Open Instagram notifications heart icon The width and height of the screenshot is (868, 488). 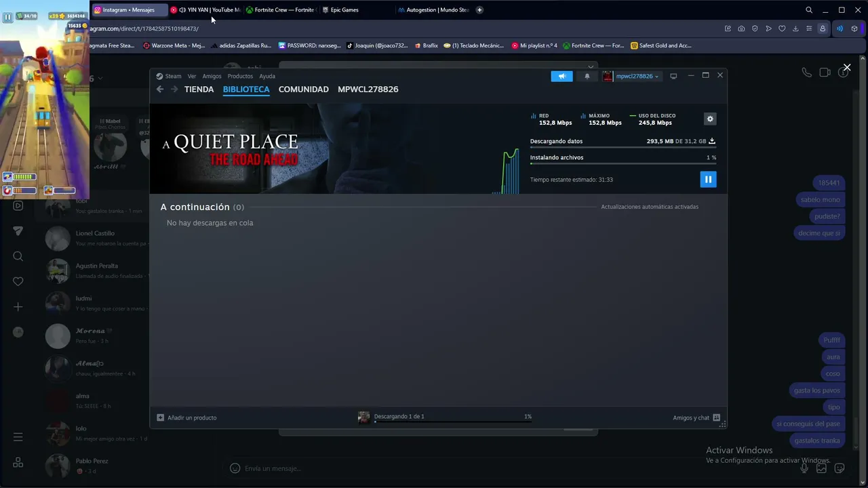click(x=18, y=281)
